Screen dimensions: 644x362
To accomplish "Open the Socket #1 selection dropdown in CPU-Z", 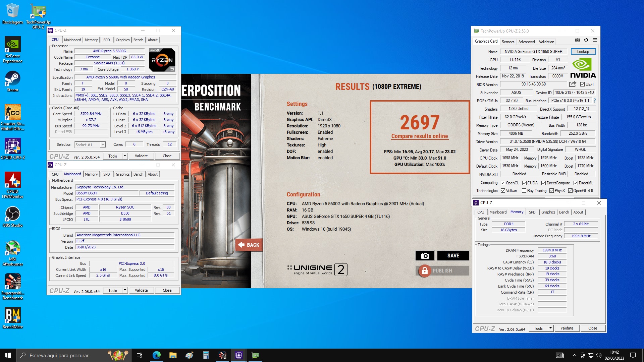I will point(90,145).
